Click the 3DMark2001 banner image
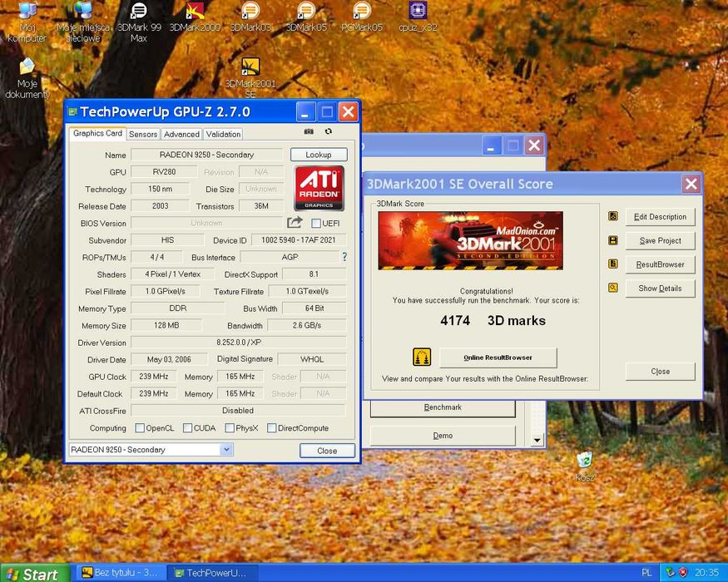The width and height of the screenshot is (728, 582). click(x=470, y=240)
